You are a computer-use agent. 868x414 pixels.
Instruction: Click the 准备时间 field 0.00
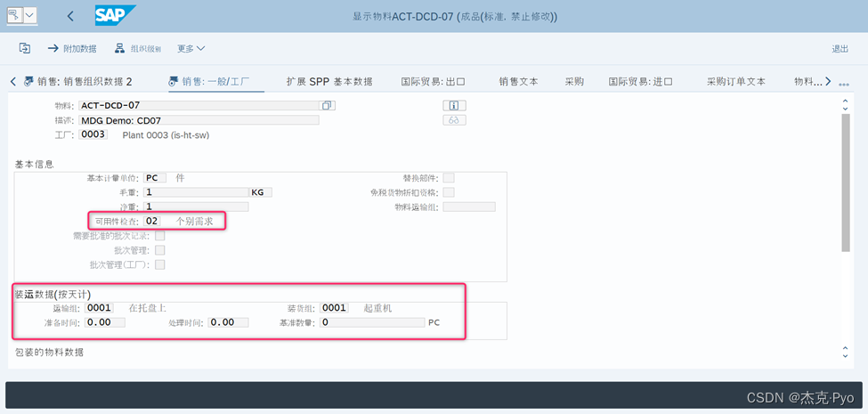click(x=105, y=322)
